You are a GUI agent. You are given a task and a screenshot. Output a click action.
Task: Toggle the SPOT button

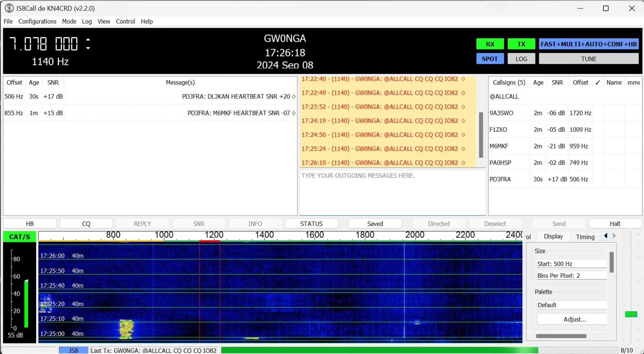[x=490, y=59]
